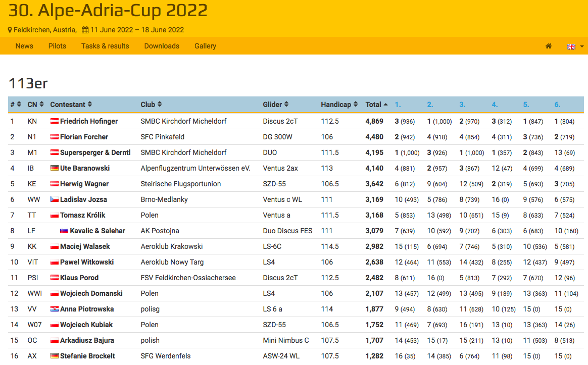The width and height of the screenshot is (588, 365).
Task: Open Arkadiusz Bajura pilot page
Action: point(87,340)
